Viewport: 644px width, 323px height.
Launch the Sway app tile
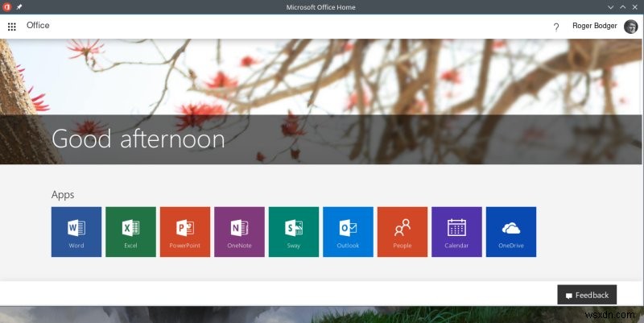point(294,232)
